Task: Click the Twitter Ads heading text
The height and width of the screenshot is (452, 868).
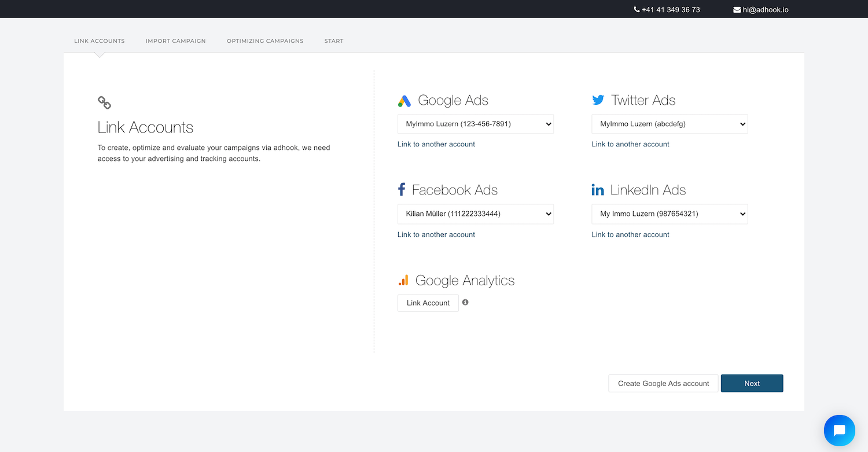Action: click(643, 100)
